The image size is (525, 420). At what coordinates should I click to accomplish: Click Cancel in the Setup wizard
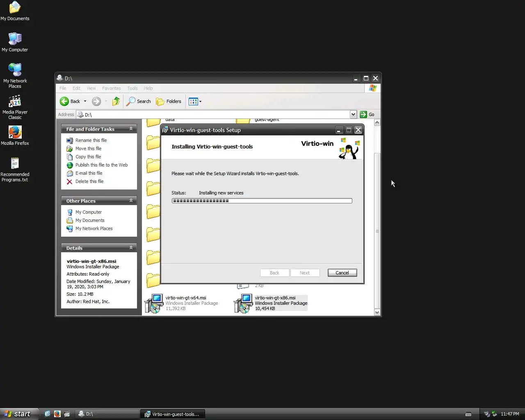pos(342,273)
